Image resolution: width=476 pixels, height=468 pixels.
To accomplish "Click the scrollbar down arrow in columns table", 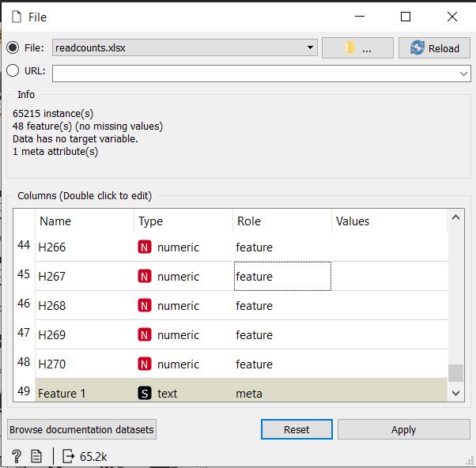I will [455, 393].
